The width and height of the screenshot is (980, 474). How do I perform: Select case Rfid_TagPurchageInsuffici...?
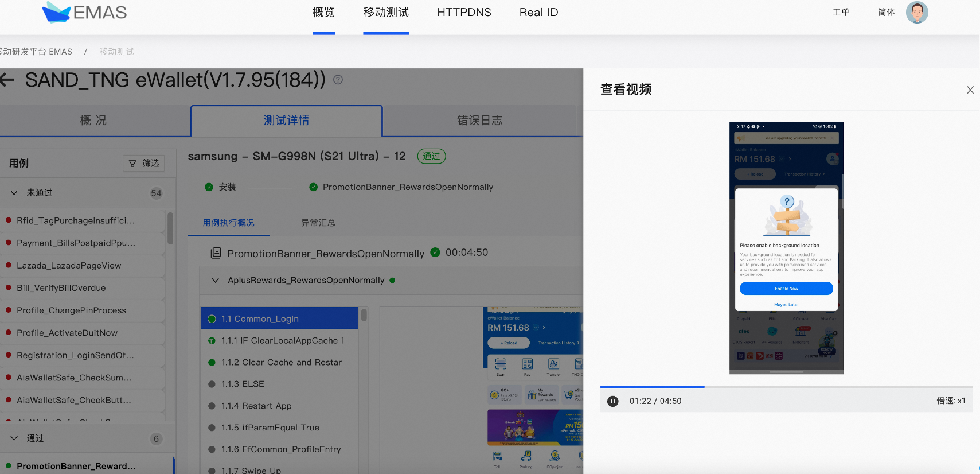(x=82, y=220)
